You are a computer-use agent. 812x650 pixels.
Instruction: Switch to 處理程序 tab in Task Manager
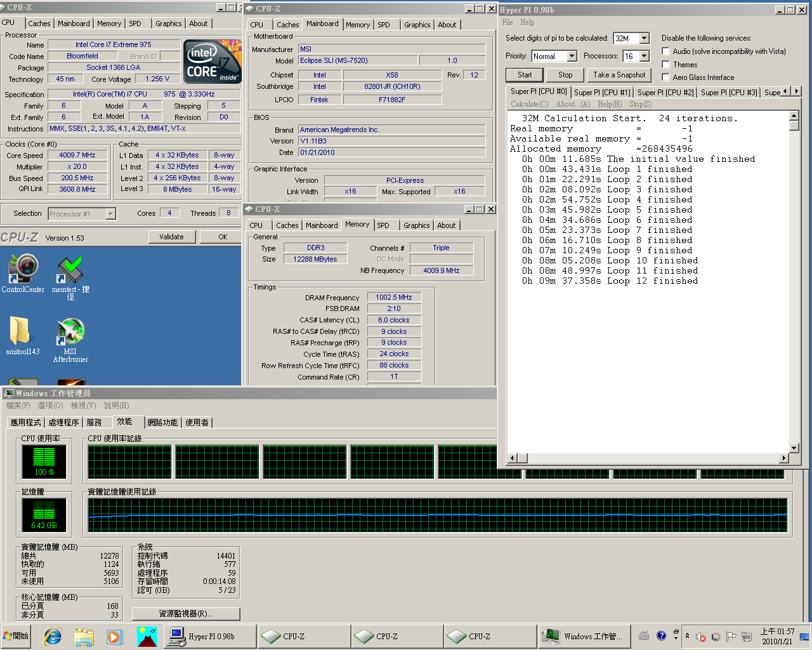point(63,422)
